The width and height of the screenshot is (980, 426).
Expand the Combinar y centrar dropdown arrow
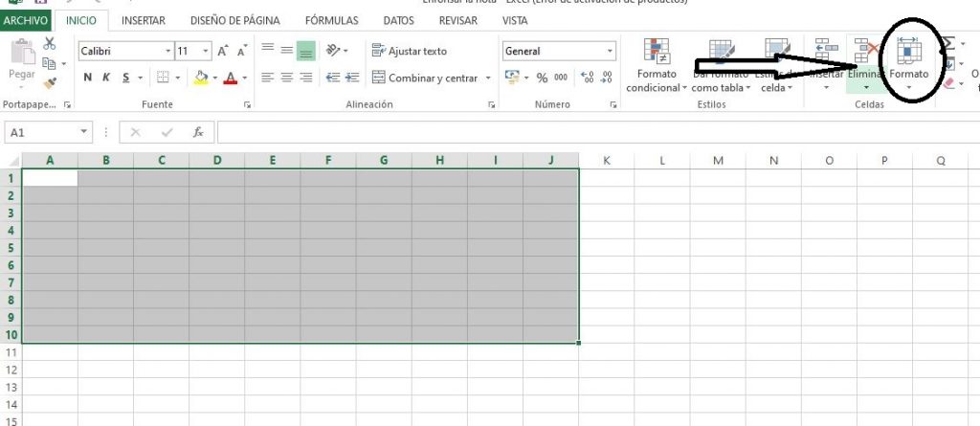tap(488, 78)
